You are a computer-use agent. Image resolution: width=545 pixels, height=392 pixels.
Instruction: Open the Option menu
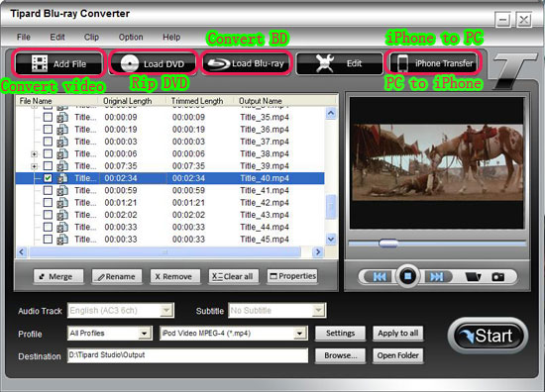click(131, 37)
